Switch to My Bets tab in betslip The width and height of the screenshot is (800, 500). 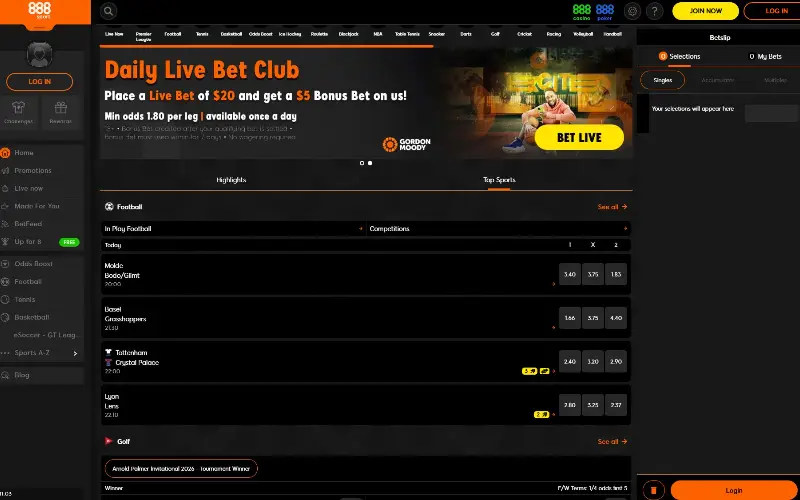(765, 57)
